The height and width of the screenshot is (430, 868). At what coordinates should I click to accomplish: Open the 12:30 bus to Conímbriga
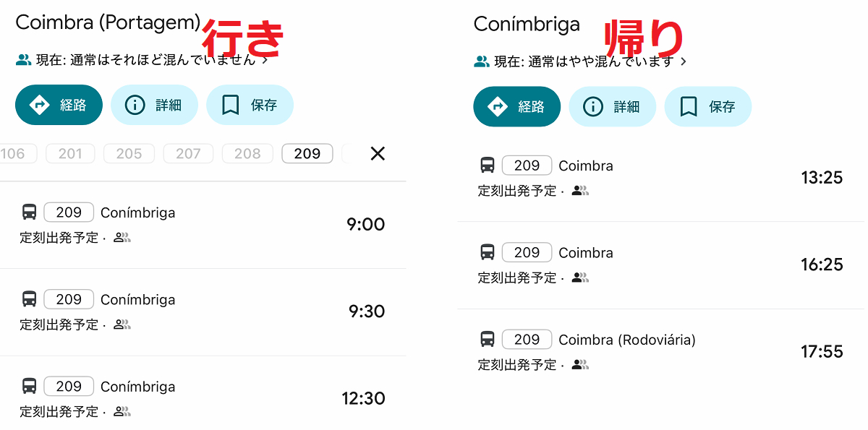(x=203, y=398)
